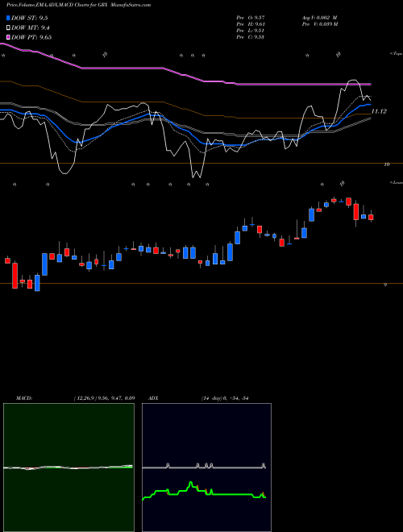Open the green MACD mini chart
This screenshot has width=403, height=532.
pos(69,468)
